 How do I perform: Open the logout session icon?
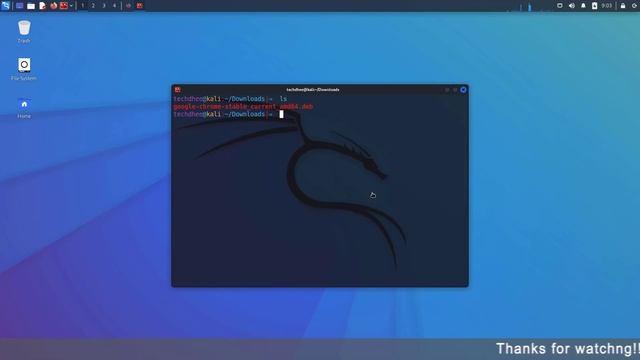[634, 6]
